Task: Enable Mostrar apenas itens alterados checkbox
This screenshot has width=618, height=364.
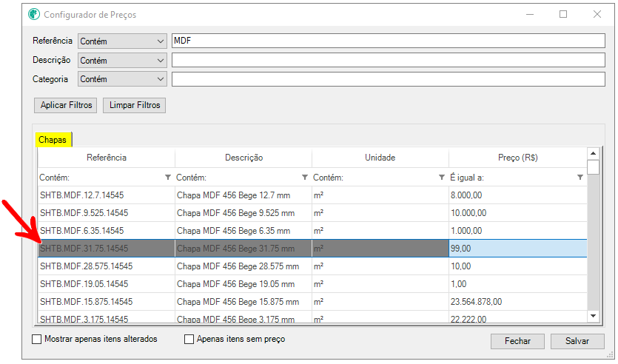Action: pyautogui.click(x=38, y=340)
